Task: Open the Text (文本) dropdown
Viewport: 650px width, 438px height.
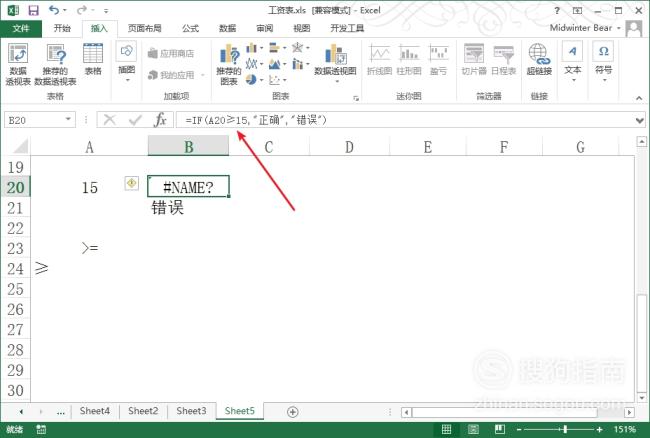Action: 572,61
